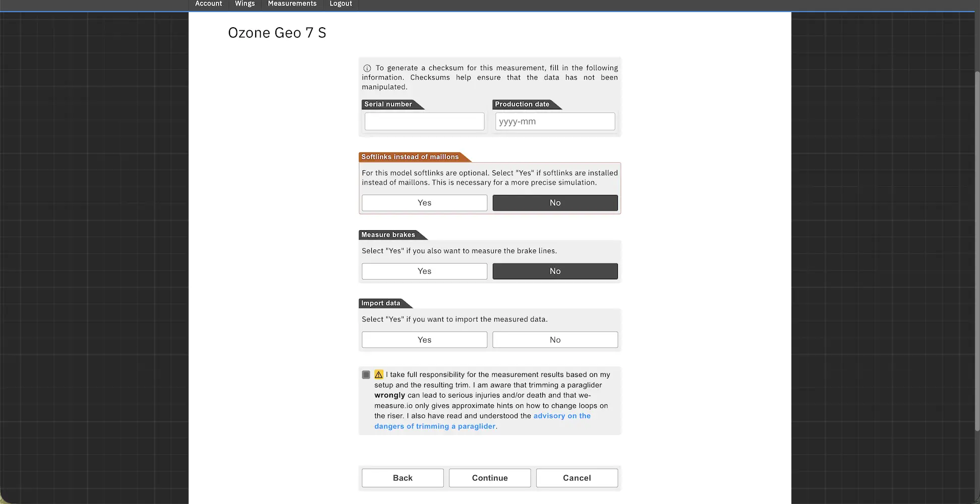Tick the responsibility agreement checkbox
Screen dimensions: 980x504
(366, 374)
